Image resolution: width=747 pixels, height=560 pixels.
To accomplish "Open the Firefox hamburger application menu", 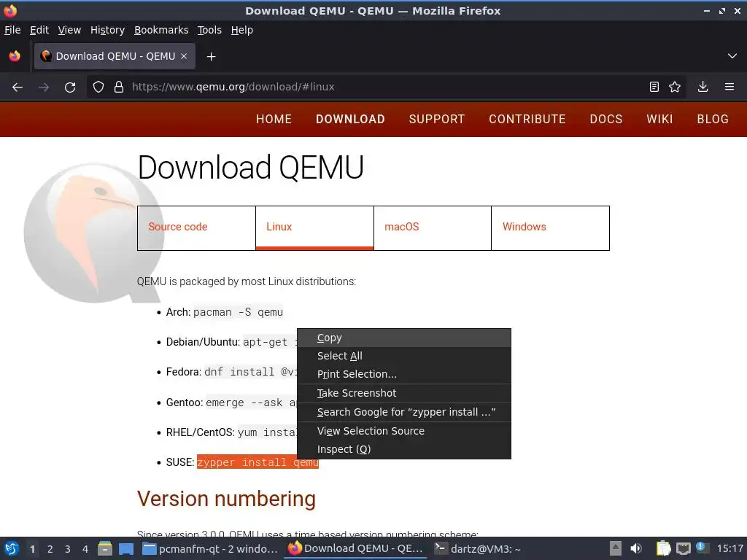I will tap(729, 87).
